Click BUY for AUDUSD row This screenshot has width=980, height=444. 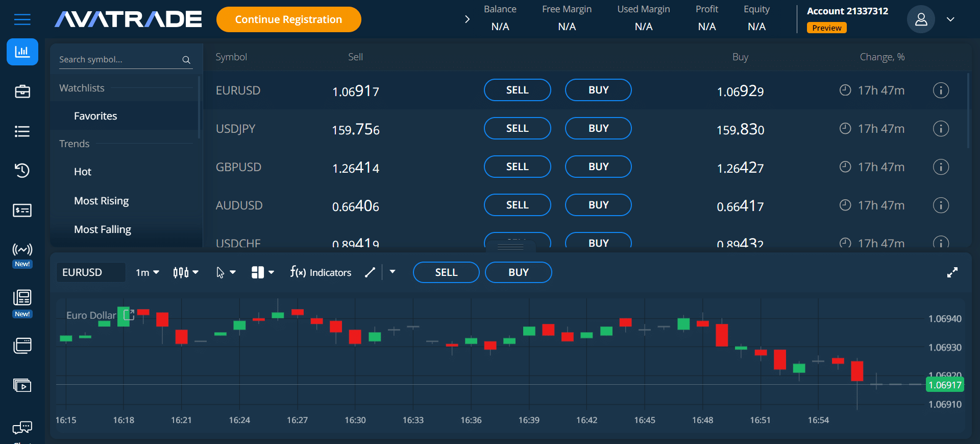(x=598, y=205)
